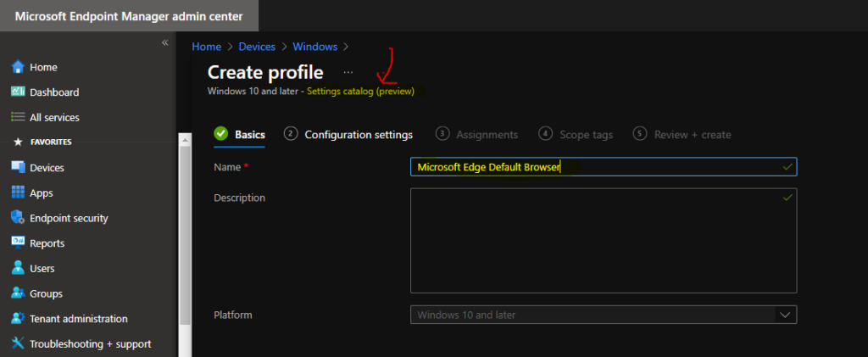
Task: Select Apps menu entry
Action: [41, 193]
